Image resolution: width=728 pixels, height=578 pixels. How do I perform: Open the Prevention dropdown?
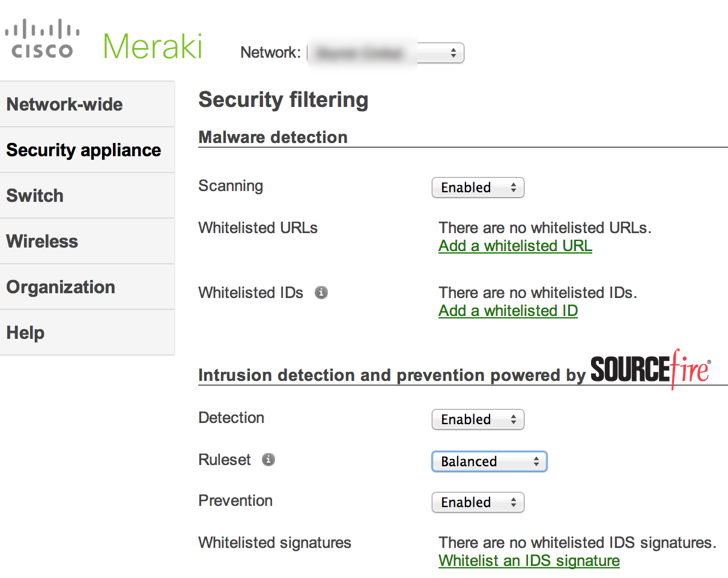(x=478, y=502)
